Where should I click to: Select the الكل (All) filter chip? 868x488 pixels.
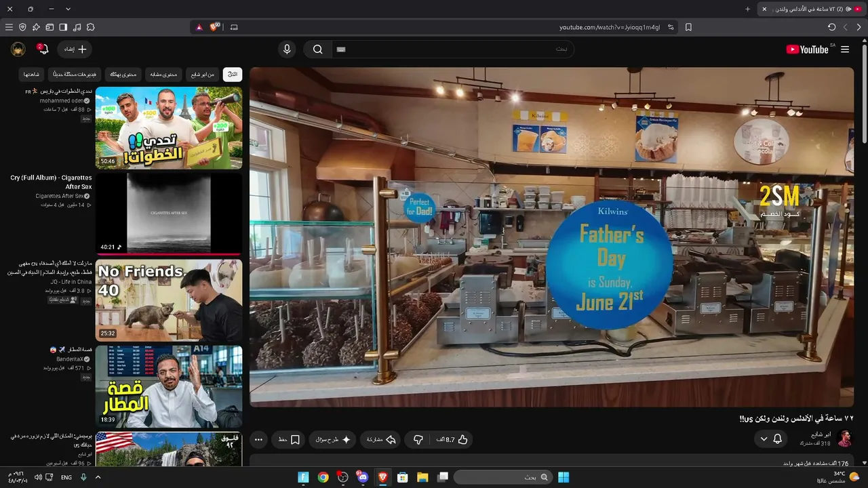coord(233,74)
